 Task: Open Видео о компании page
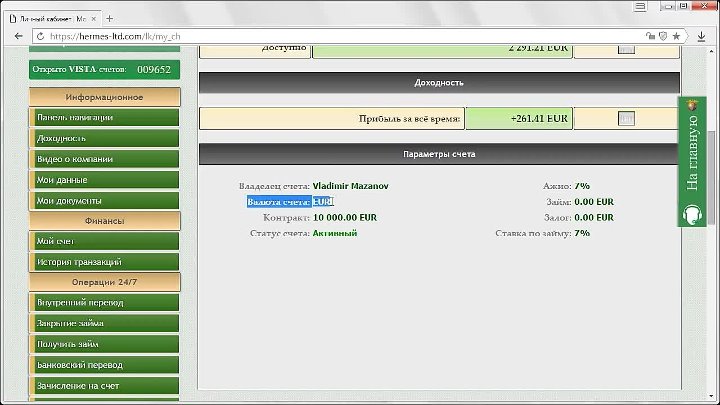[105, 159]
